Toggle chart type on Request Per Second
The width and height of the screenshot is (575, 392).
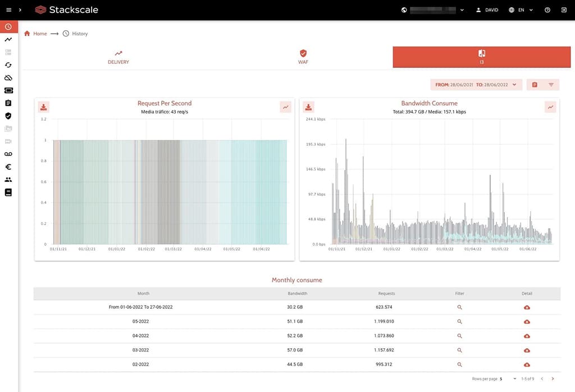(x=285, y=107)
